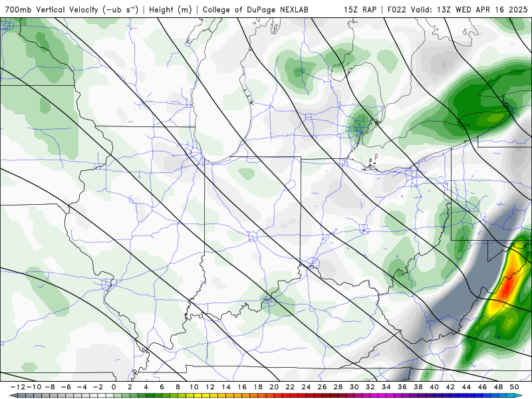Click the "24" color scale label
Viewport: 532px width, 399px height.
[x=306, y=387]
